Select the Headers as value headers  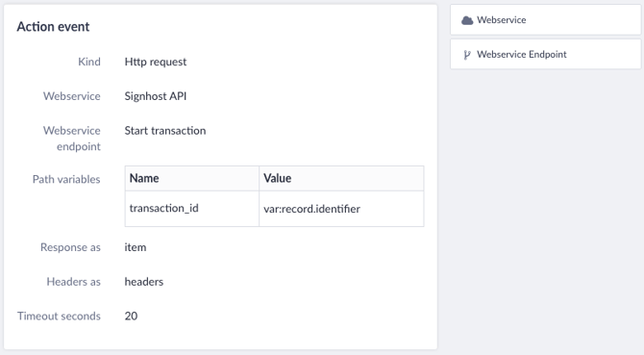tap(144, 282)
